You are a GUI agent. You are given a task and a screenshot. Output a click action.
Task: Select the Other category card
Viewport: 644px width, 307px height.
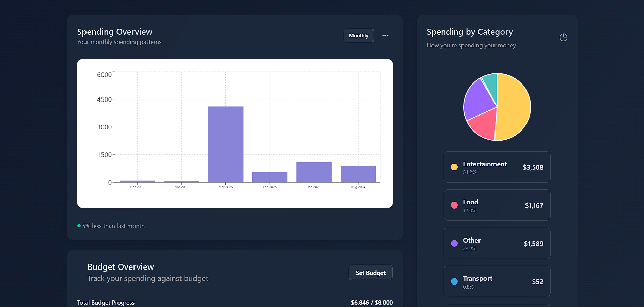(x=497, y=243)
